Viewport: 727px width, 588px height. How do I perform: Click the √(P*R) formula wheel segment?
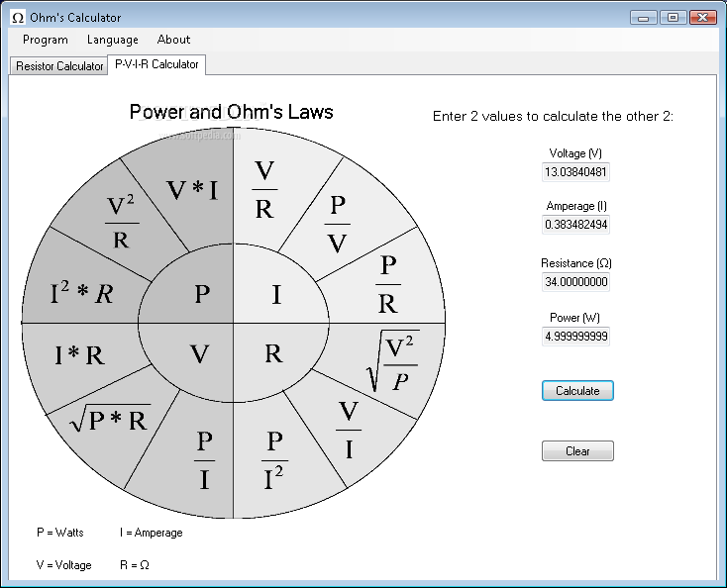(x=110, y=419)
